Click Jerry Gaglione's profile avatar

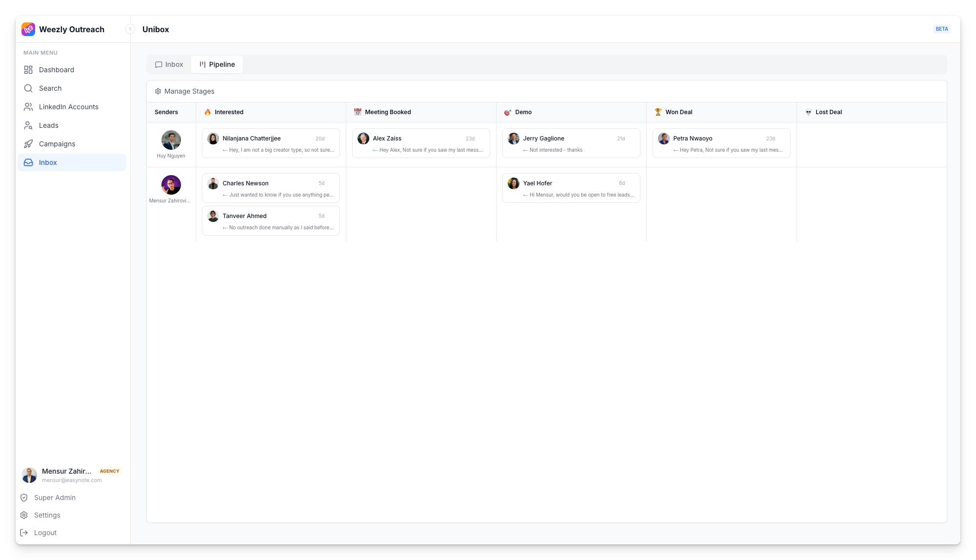pos(514,139)
